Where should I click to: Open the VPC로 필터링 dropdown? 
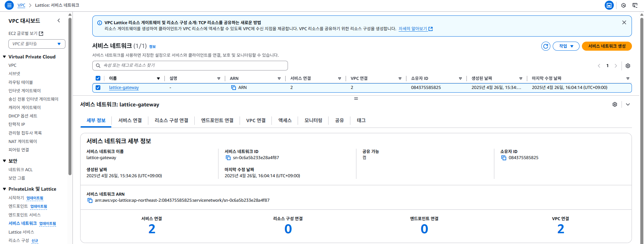tap(37, 44)
